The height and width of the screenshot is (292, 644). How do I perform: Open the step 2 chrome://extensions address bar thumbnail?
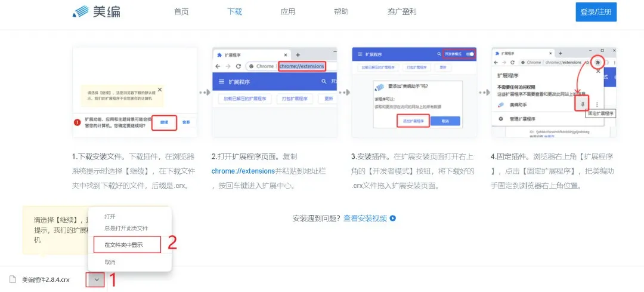[x=274, y=92]
